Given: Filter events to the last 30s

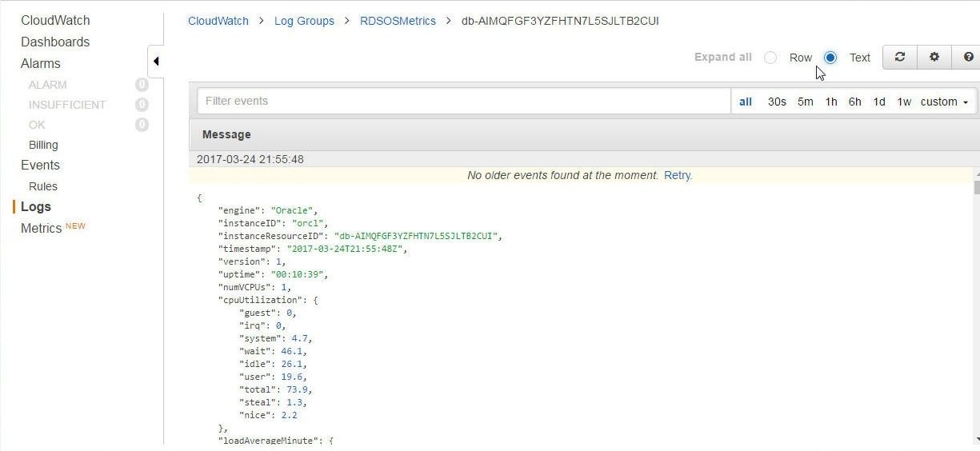Looking at the screenshot, I should point(777,102).
